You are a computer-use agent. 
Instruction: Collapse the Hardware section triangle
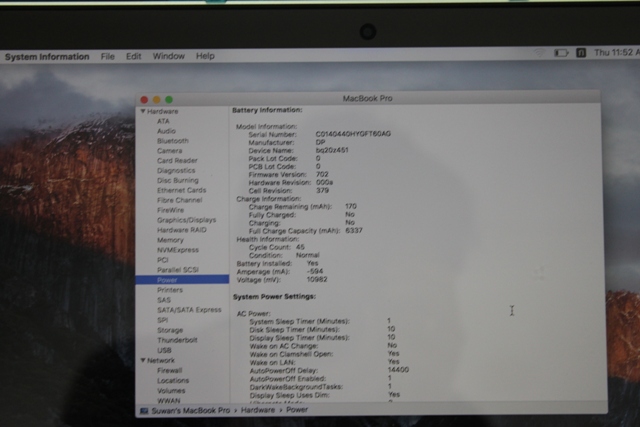pos(143,111)
